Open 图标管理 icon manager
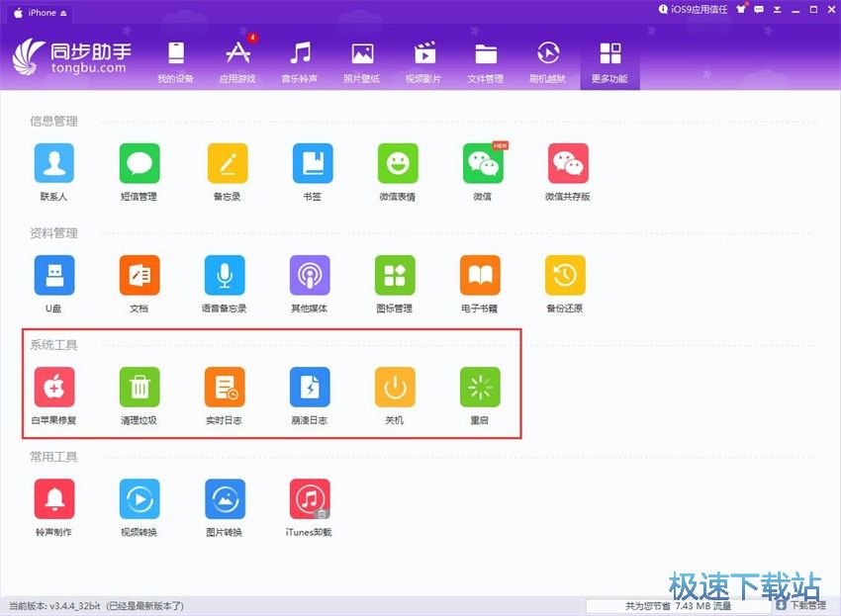 (394, 275)
